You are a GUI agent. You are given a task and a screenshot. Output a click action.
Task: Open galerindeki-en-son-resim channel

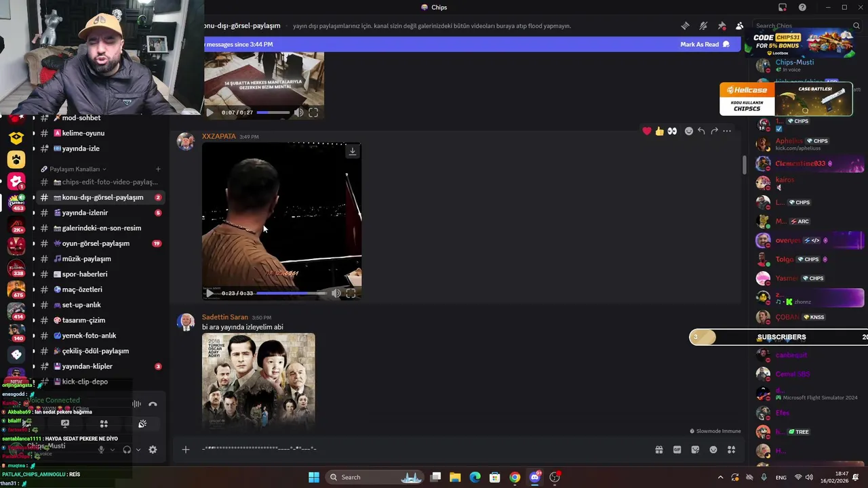(100, 228)
